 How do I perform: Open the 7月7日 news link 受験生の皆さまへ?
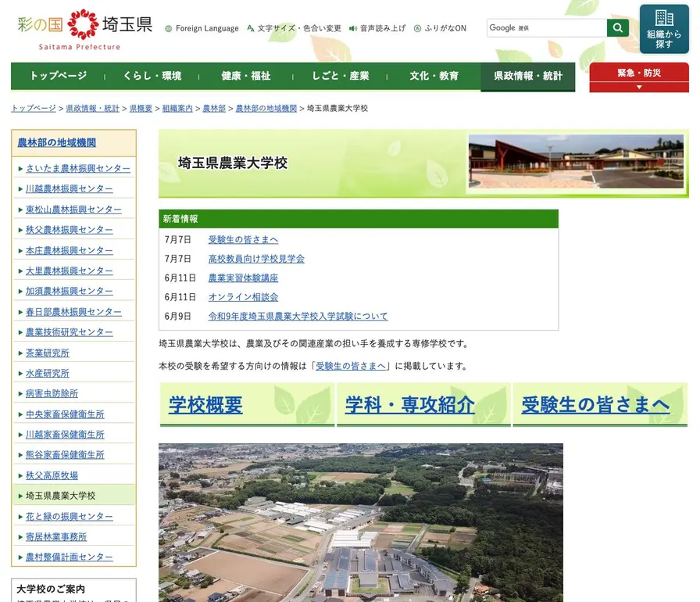point(243,240)
